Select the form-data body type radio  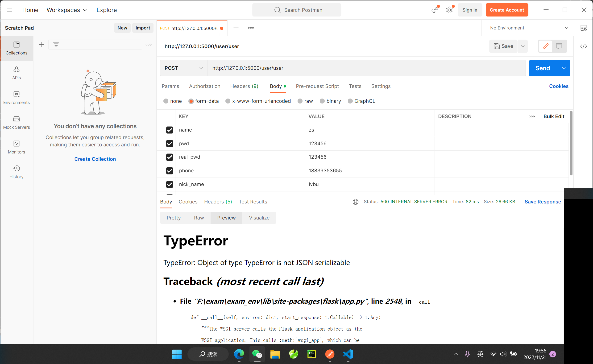pyautogui.click(x=191, y=101)
